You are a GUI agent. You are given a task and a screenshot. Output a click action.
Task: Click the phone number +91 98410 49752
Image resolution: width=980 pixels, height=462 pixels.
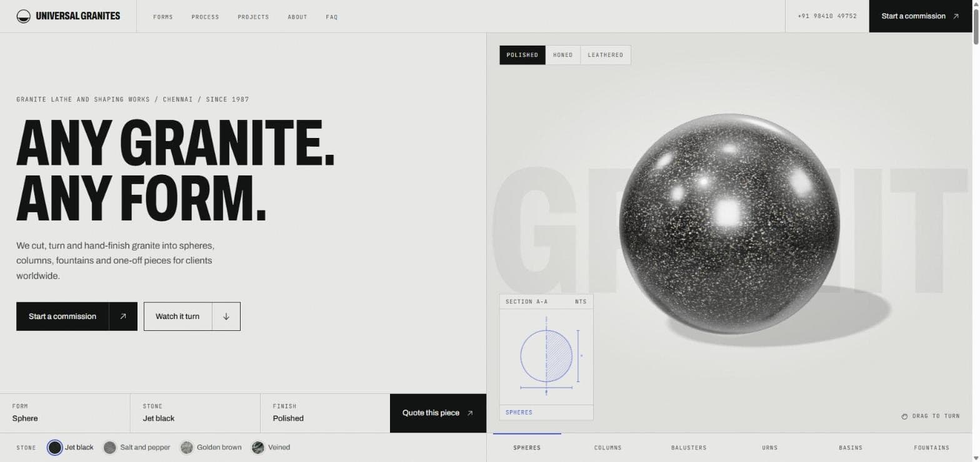click(x=827, y=16)
